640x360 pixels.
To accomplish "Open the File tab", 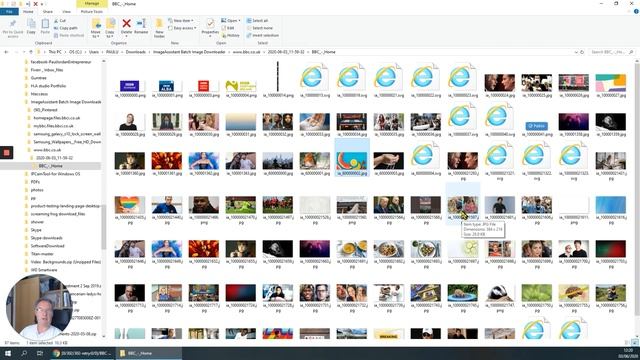I will tap(9, 12).
